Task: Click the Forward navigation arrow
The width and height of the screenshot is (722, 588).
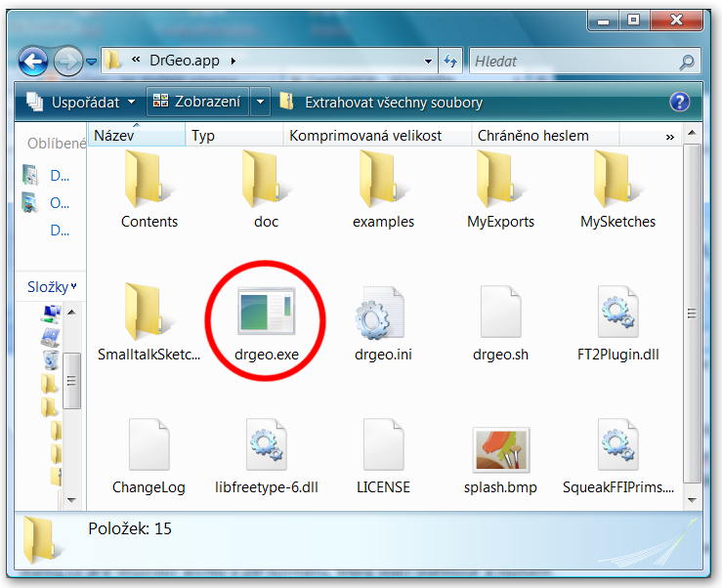Action: [x=68, y=61]
